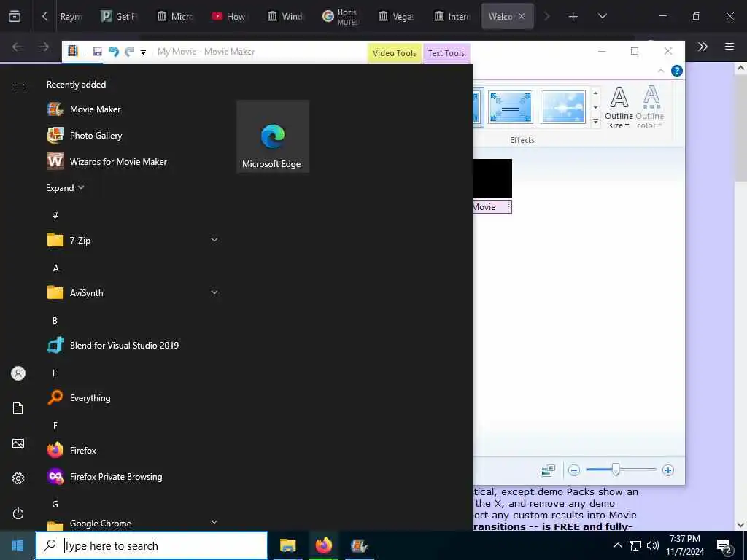This screenshot has width=747, height=560.
Task: Adjust the Movie Maker zoom slider
Action: point(616,470)
